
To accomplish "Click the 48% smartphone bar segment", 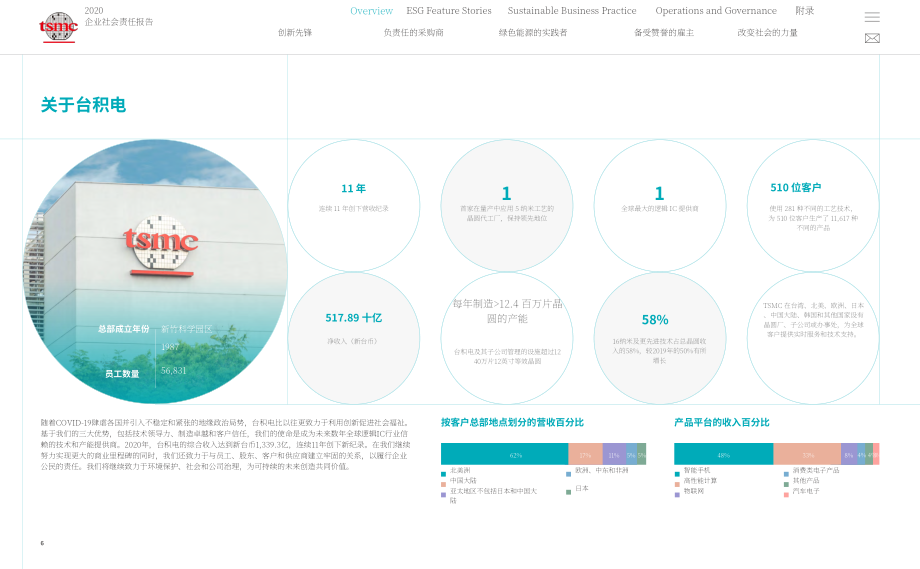I will point(724,455).
